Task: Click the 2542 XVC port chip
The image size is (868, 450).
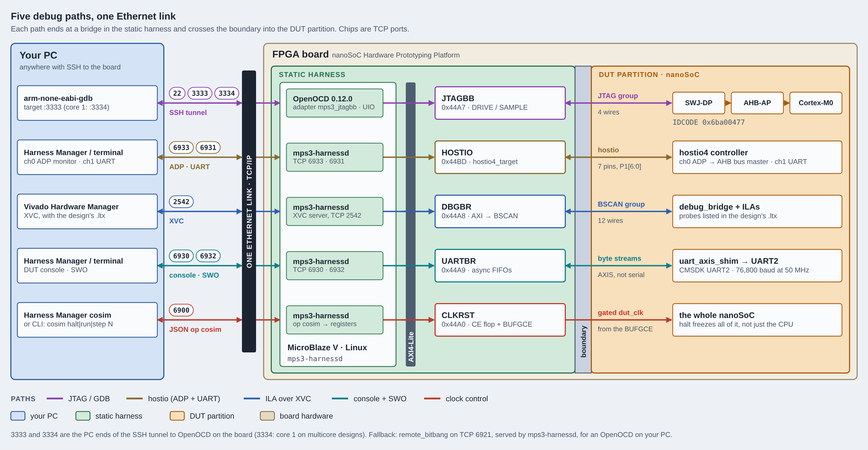Action: (x=181, y=202)
